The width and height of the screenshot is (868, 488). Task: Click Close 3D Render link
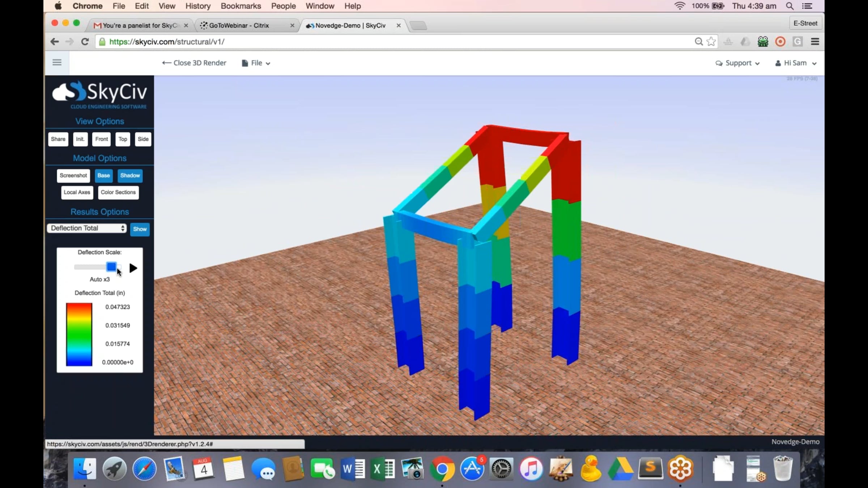pos(194,63)
